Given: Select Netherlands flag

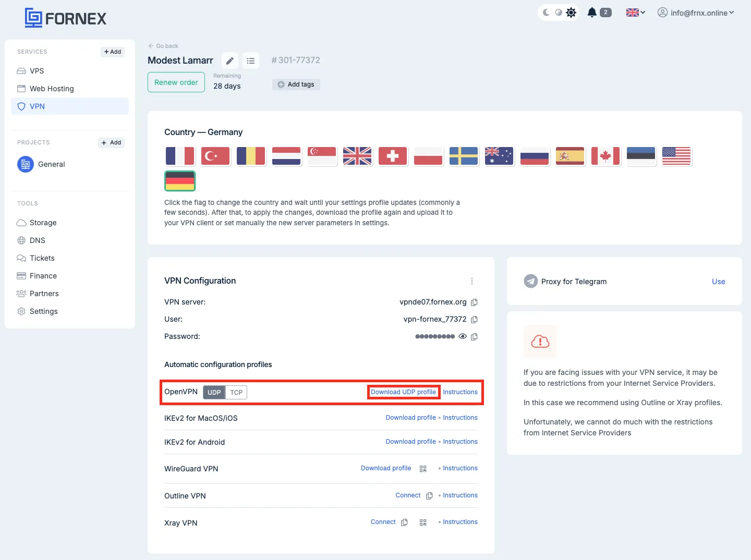Looking at the screenshot, I should coord(286,156).
